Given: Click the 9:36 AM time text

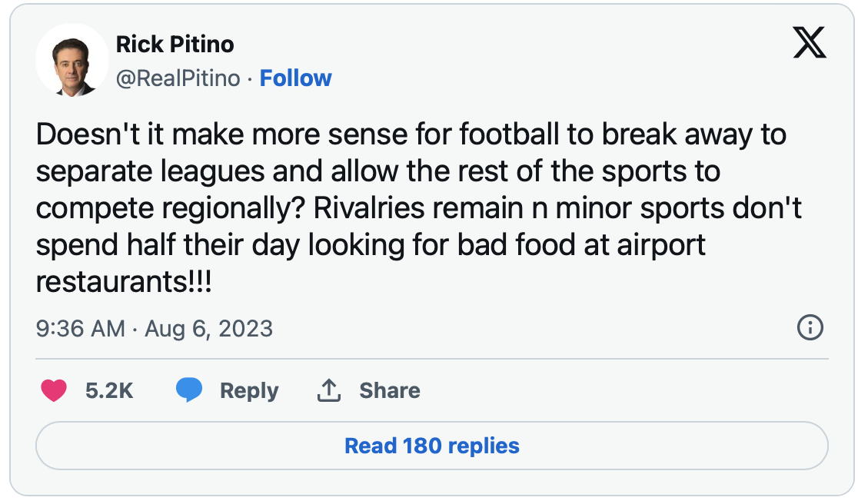Looking at the screenshot, I should pos(80,330).
